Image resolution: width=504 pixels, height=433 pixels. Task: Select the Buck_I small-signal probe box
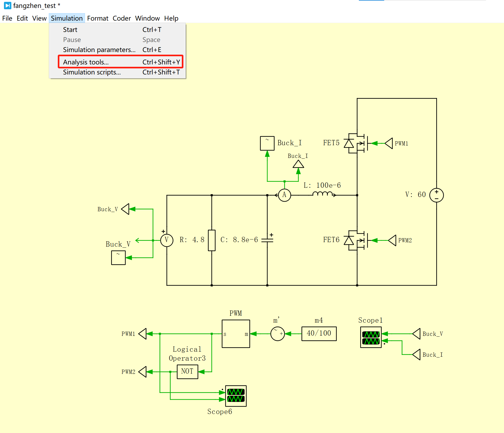pos(267,143)
